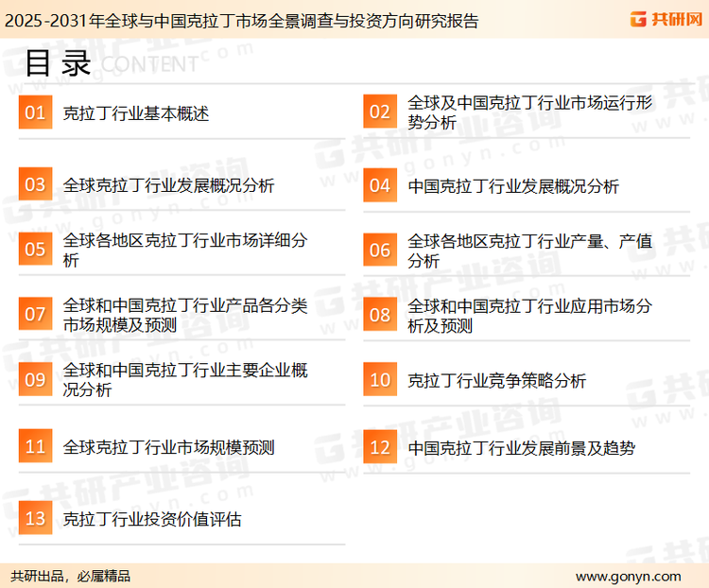
Task: Click the orange 02 number badge
Action: coord(380,112)
